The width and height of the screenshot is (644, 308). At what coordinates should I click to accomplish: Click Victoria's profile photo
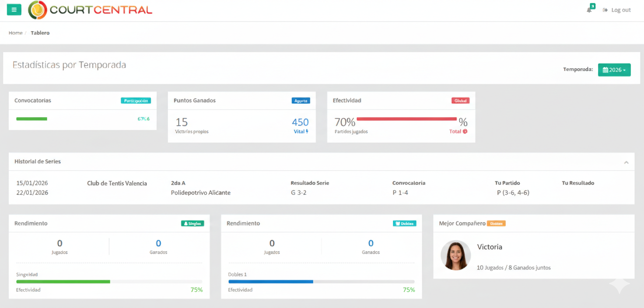pyautogui.click(x=455, y=255)
